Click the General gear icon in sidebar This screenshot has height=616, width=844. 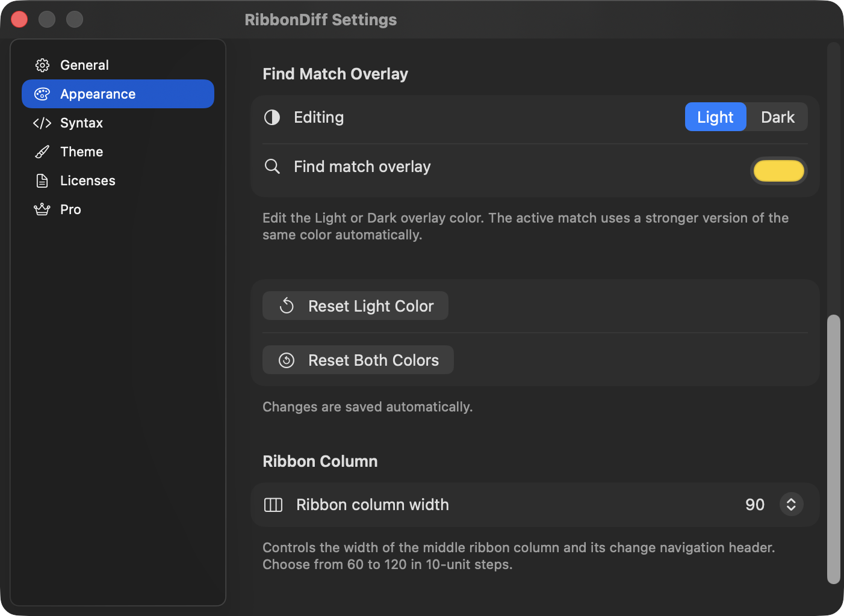42,65
